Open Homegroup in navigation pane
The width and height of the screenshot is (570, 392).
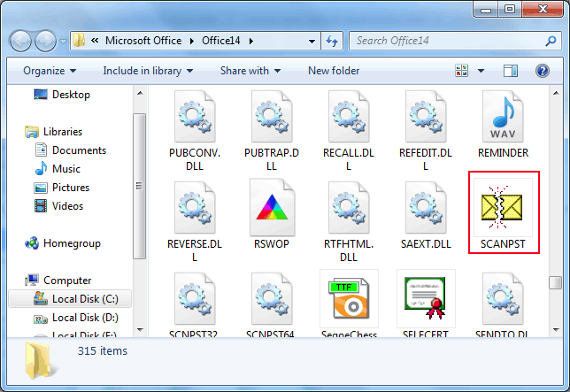coord(63,243)
